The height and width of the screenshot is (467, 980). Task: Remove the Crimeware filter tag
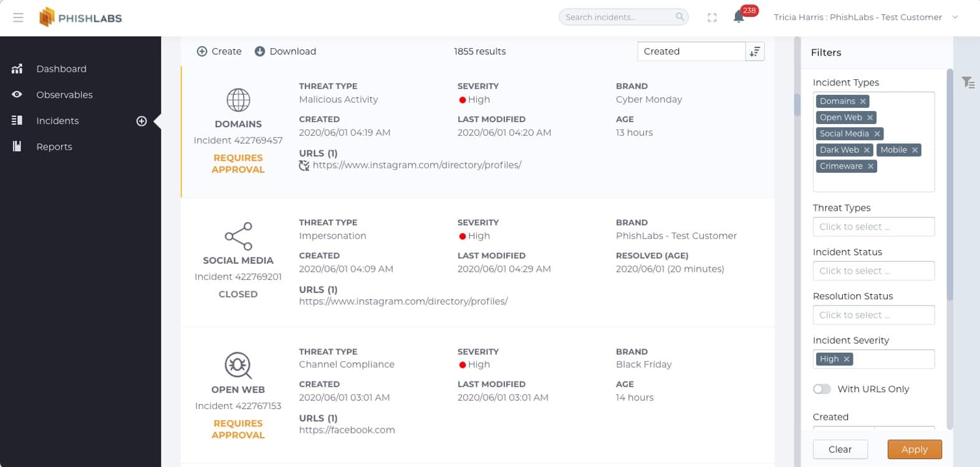(x=870, y=166)
